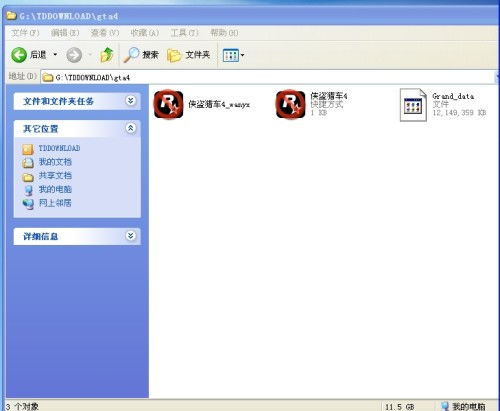
Task: Select the Grand_data file icon
Action: pyautogui.click(x=413, y=105)
